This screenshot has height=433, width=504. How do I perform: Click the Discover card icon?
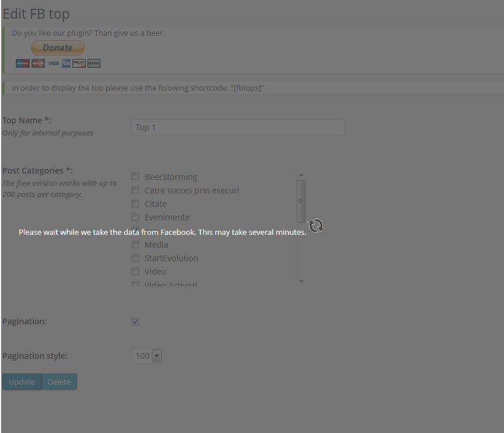tap(79, 63)
